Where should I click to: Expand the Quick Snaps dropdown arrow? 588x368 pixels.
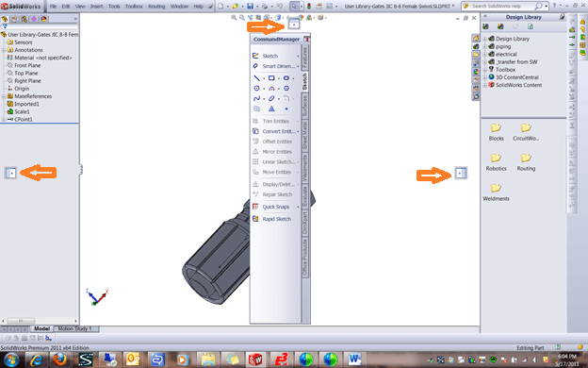click(x=298, y=207)
